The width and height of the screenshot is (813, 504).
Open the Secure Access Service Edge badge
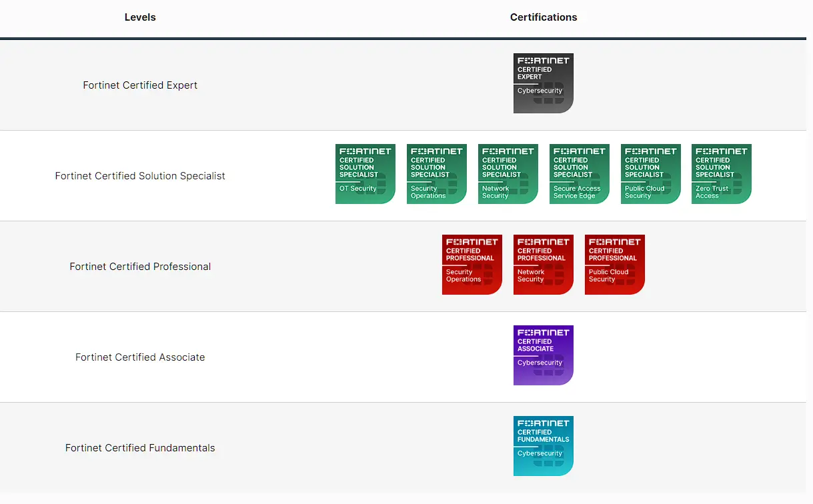coord(580,174)
